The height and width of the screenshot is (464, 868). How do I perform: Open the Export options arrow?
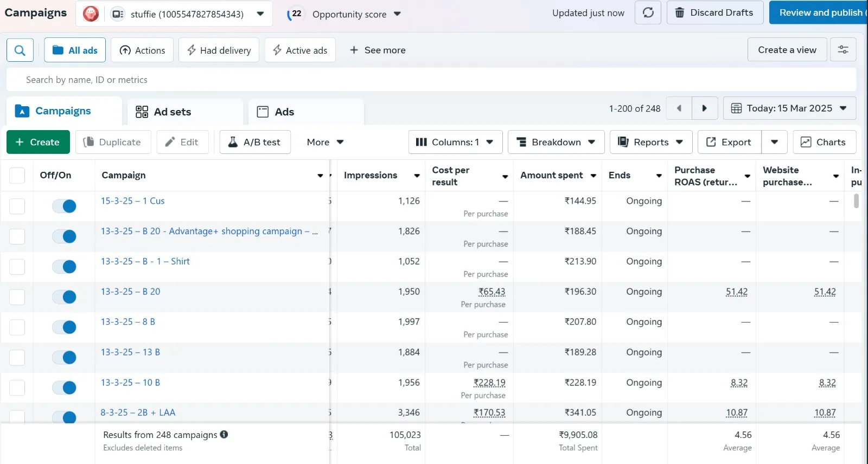point(774,142)
